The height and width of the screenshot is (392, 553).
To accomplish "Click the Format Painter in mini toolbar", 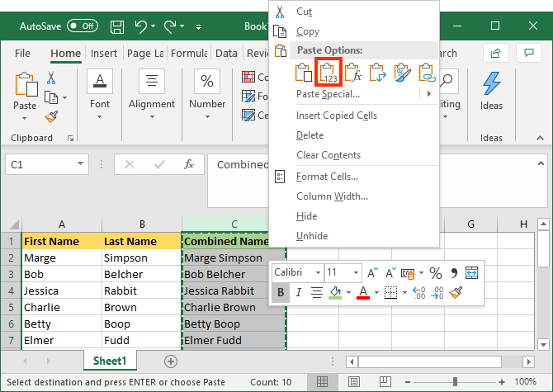I will 455,292.
